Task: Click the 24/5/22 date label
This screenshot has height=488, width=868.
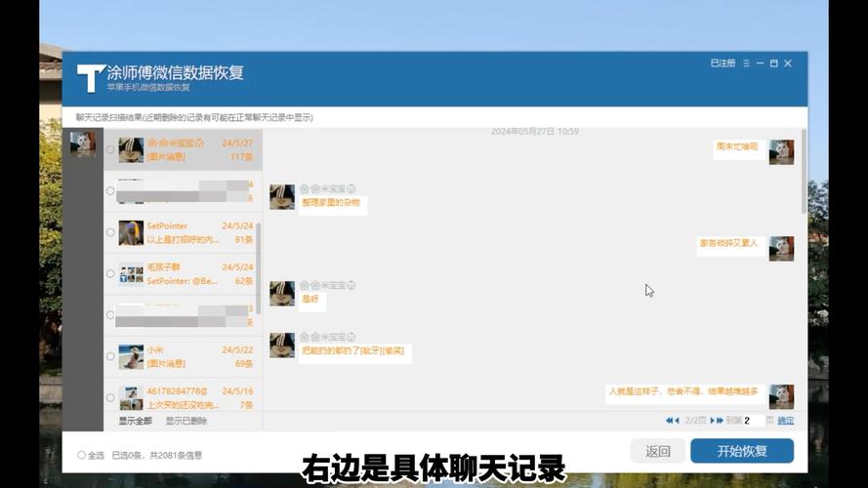Action: (237, 350)
